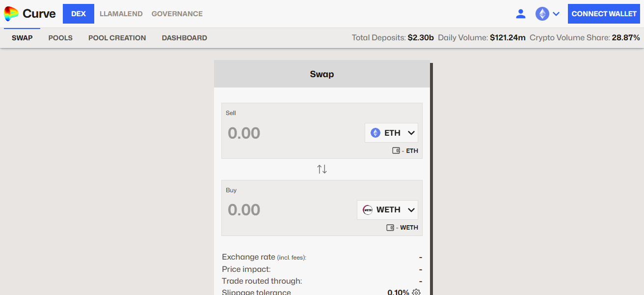Open the WETH token selector dropdown
Screen dimensions: 644x295
click(x=387, y=209)
